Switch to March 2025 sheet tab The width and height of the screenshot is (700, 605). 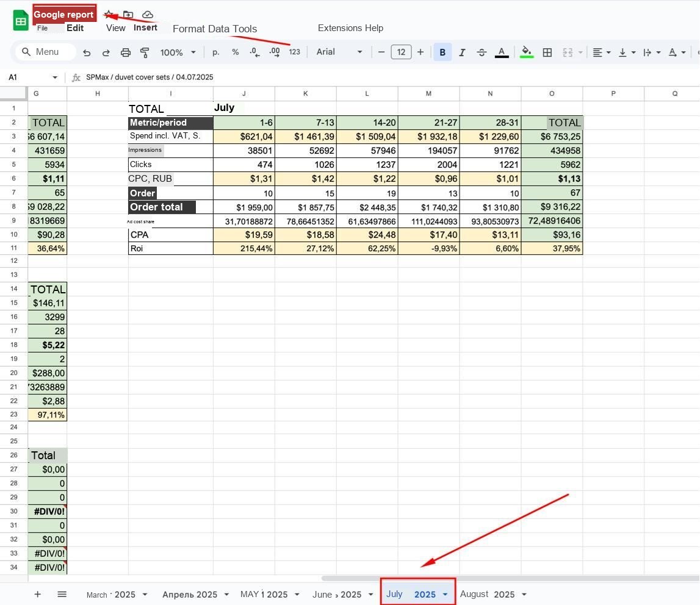tap(110, 594)
